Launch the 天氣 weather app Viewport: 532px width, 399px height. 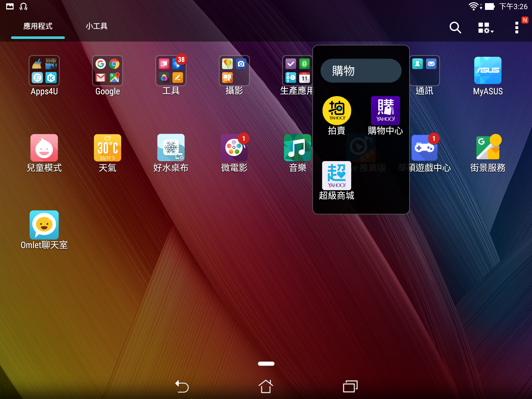coord(107,148)
